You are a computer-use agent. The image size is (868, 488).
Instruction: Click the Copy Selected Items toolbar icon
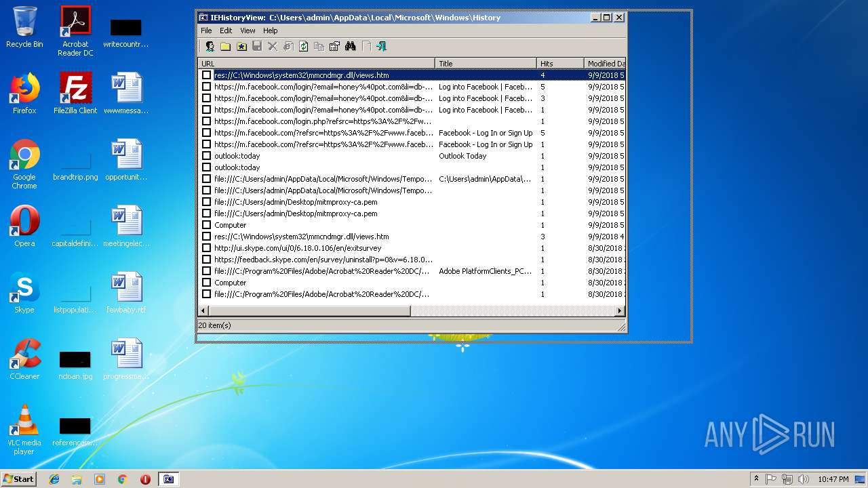319,46
